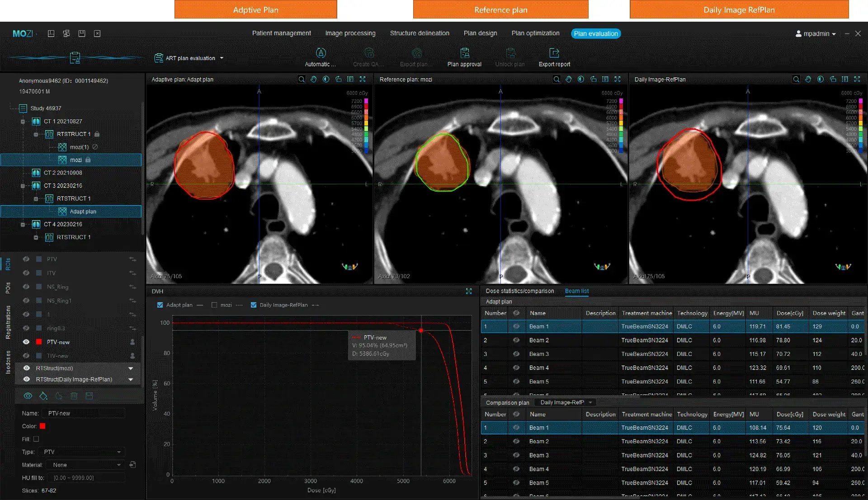
Task: Click the red PTV-new swatch in ROI list
Action: click(x=39, y=342)
